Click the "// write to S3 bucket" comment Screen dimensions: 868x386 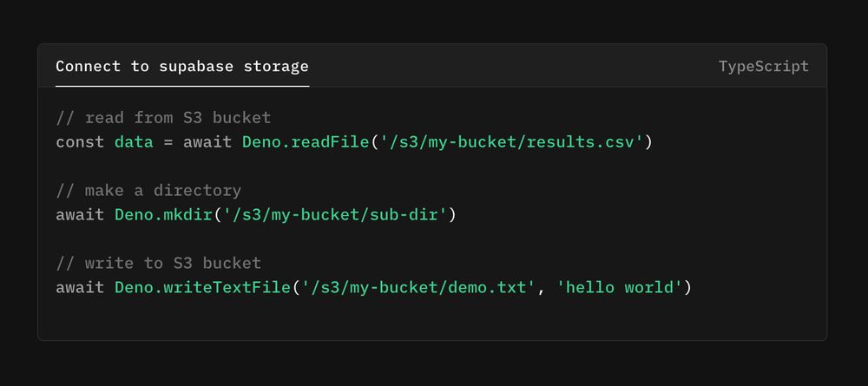158,263
